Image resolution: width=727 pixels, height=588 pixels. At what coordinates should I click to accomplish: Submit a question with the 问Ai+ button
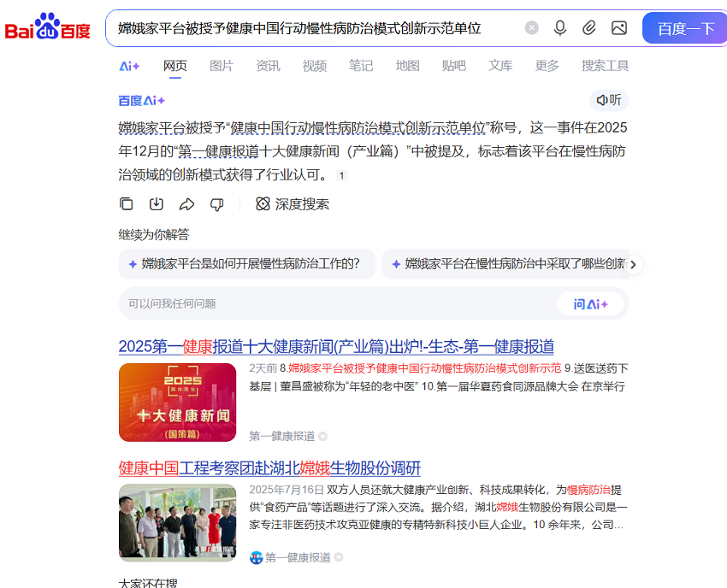click(591, 303)
